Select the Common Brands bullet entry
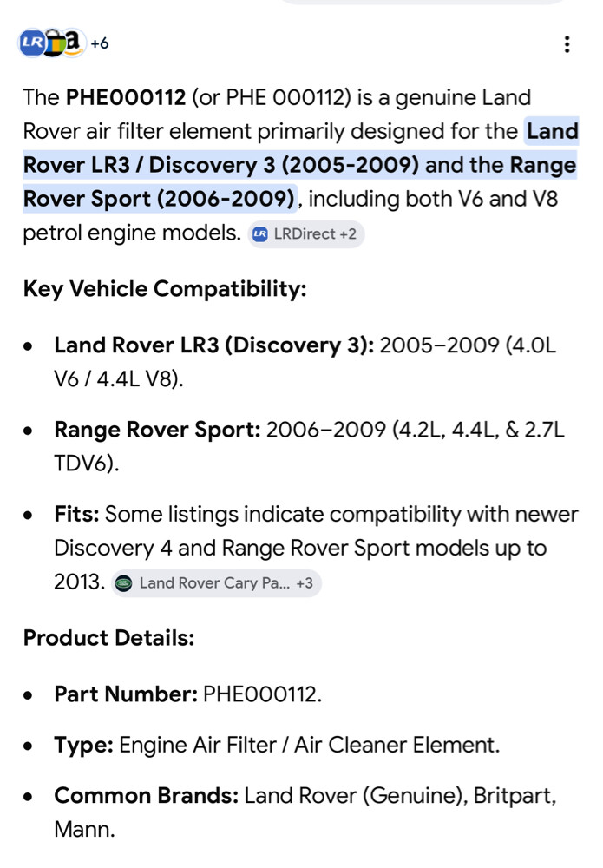 pos(305,812)
